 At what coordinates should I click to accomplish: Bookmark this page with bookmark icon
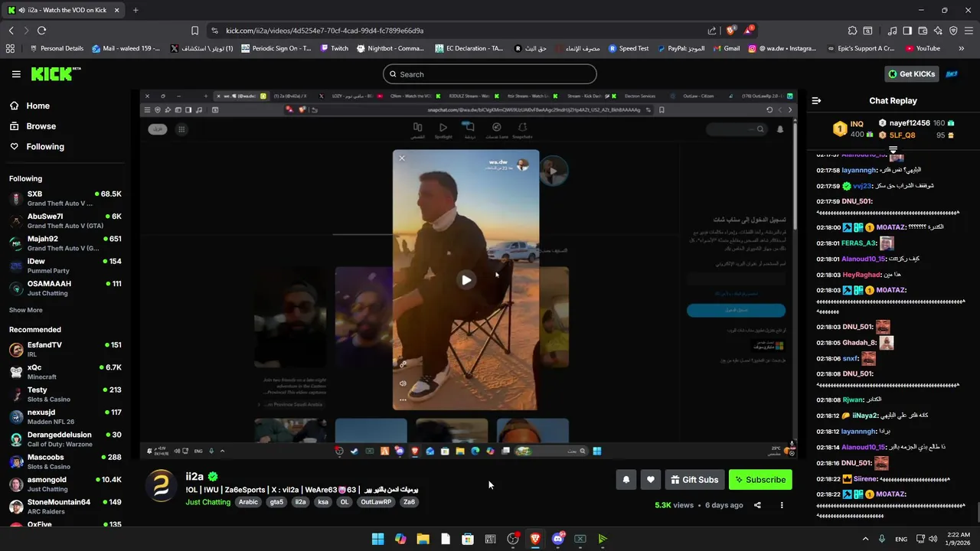[194, 31]
